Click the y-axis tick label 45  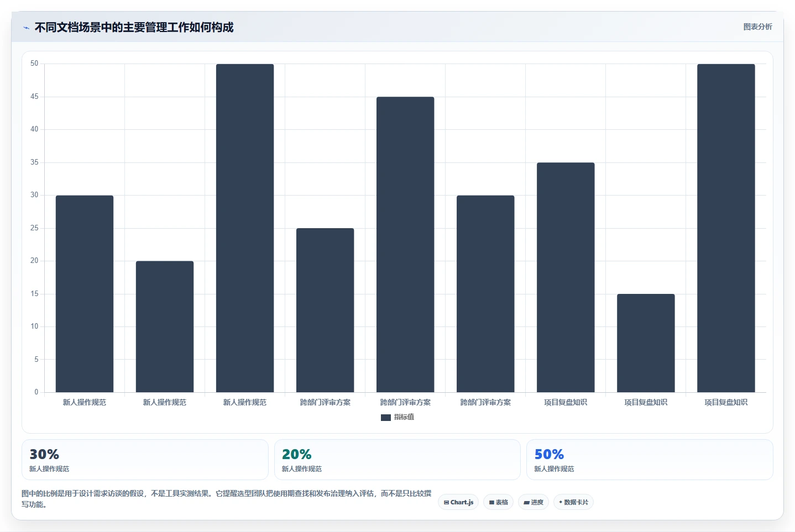pos(34,97)
